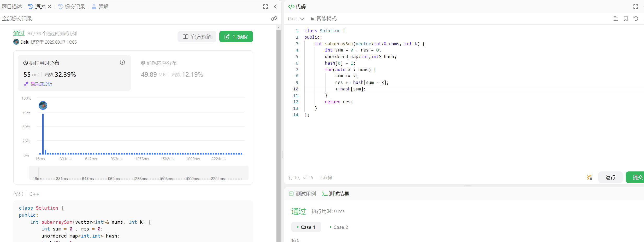The height and width of the screenshot is (242, 644).
Task: Select Case 1 test result
Action: coord(306,227)
